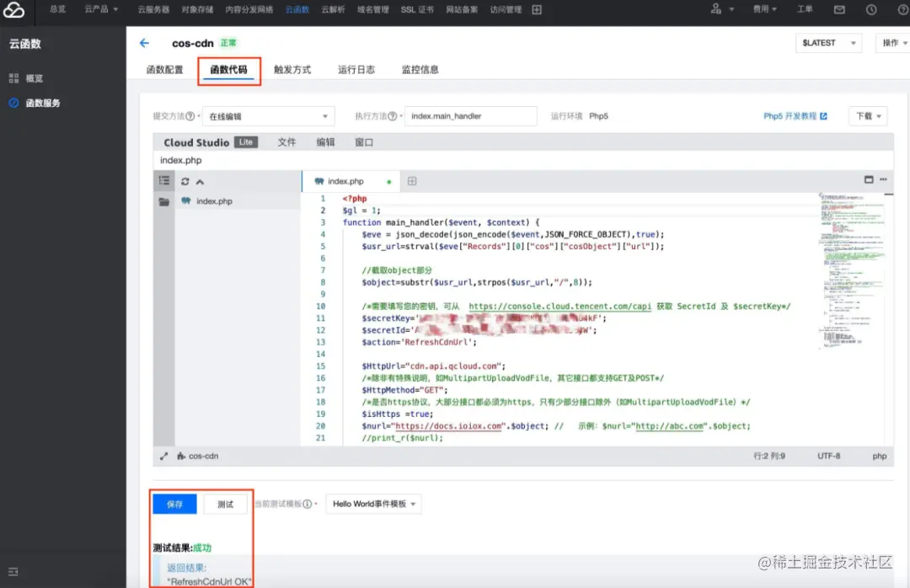Expand the 费用 menu in top bar
The image size is (910, 588).
click(x=764, y=9)
